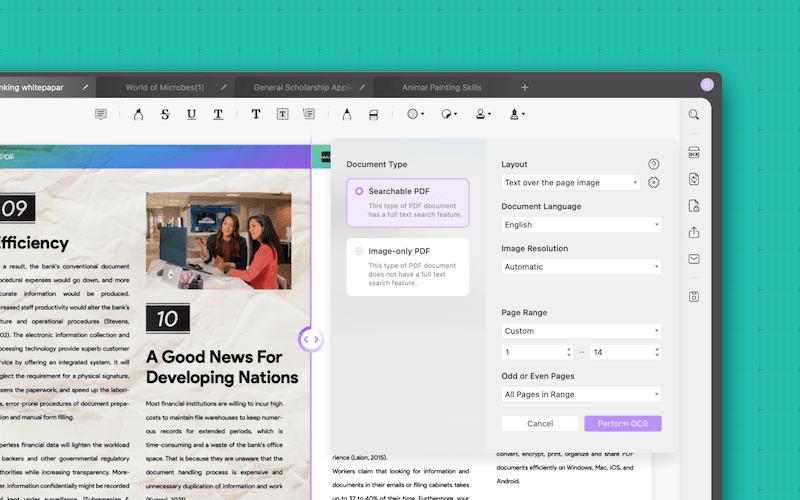Viewport: 800px width, 500px height.
Task: Click the email envelope icon in sidebar
Action: click(x=694, y=260)
